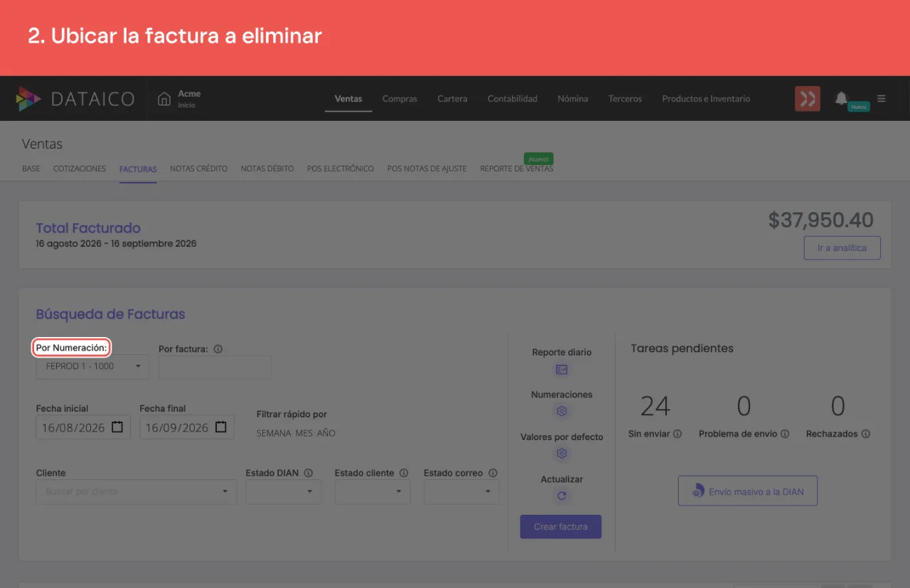Open the Cartera menu
910x588 pixels.
(x=452, y=99)
